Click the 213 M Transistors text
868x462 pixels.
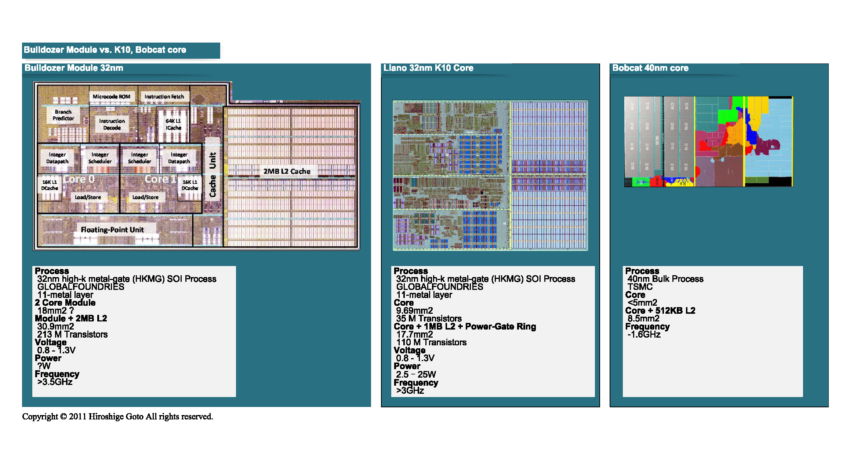pos(72,334)
